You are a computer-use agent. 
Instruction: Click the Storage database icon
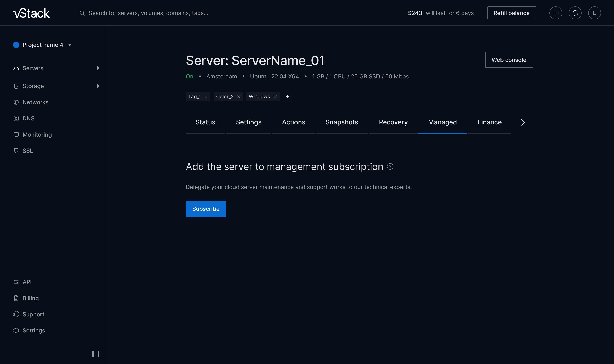(x=16, y=86)
